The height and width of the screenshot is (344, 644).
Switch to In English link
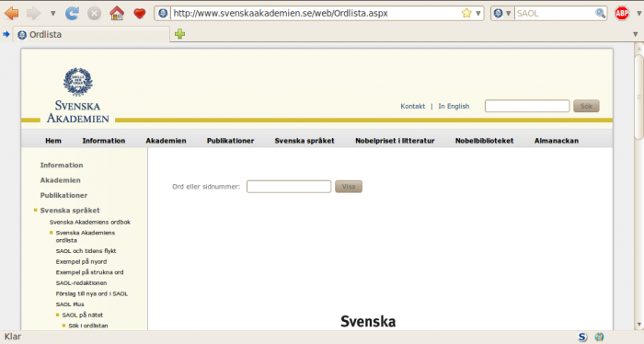[454, 106]
